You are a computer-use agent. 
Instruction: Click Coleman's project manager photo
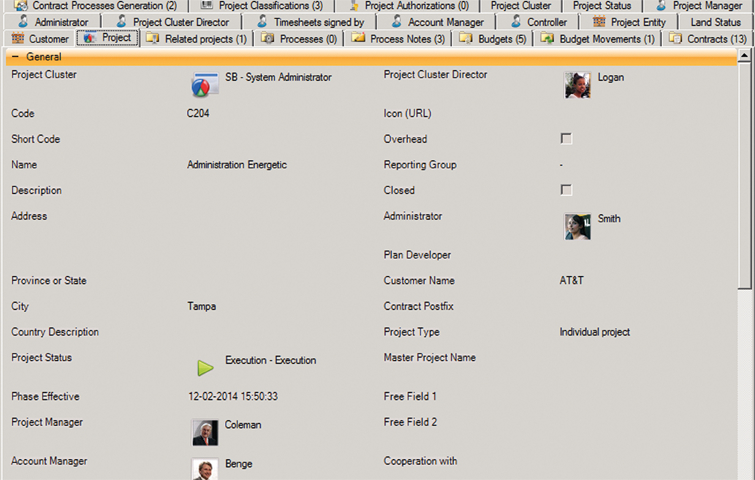204,432
